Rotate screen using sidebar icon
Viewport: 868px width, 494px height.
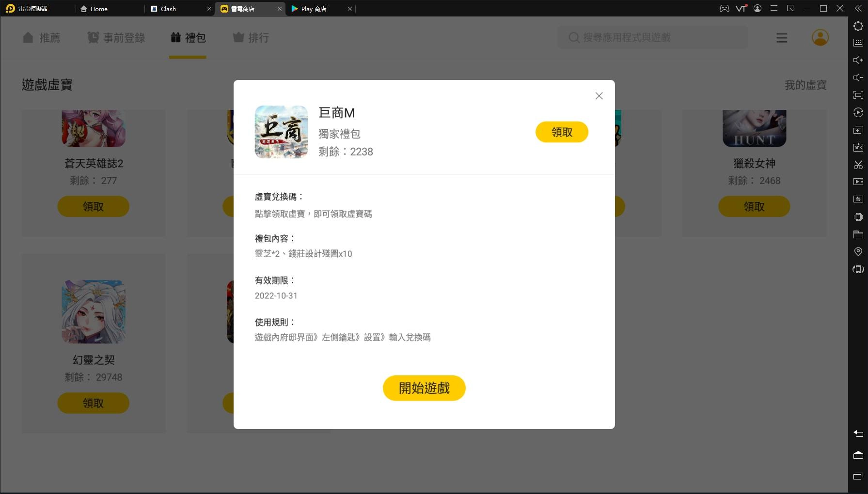click(858, 269)
